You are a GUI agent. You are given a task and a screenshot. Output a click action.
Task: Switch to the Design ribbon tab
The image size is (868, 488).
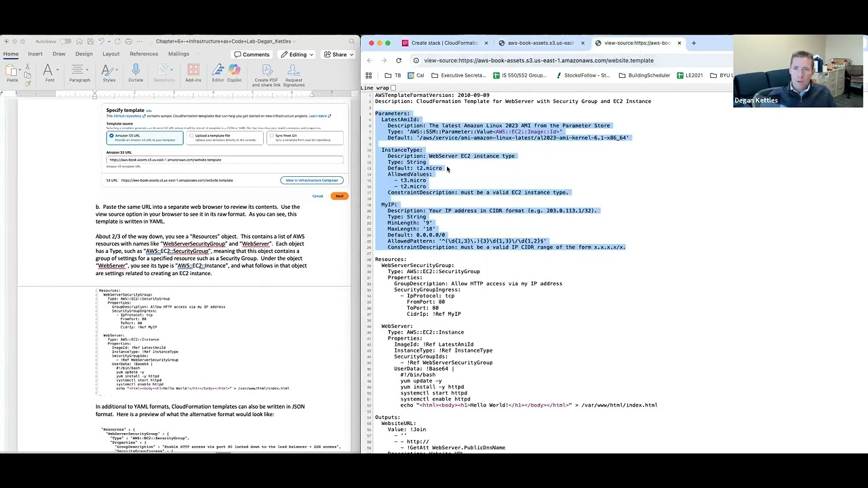[x=84, y=54]
